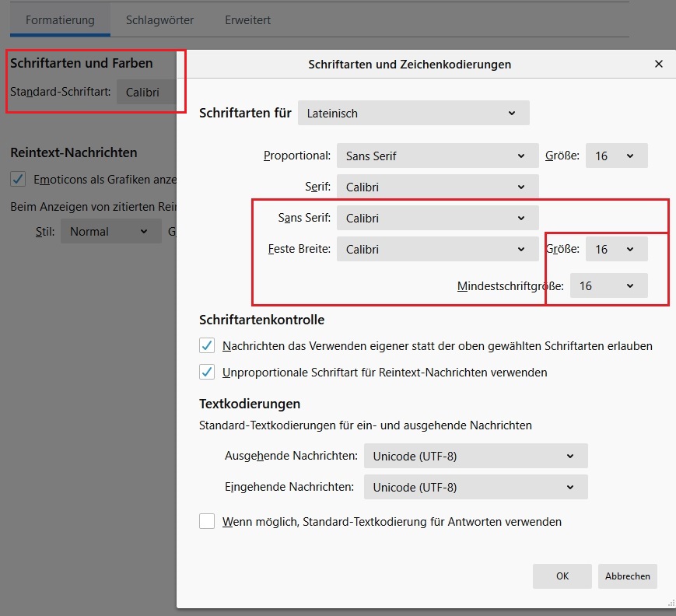Expand the Schriftarten für Lateinisch dropdown

pyautogui.click(x=413, y=113)
